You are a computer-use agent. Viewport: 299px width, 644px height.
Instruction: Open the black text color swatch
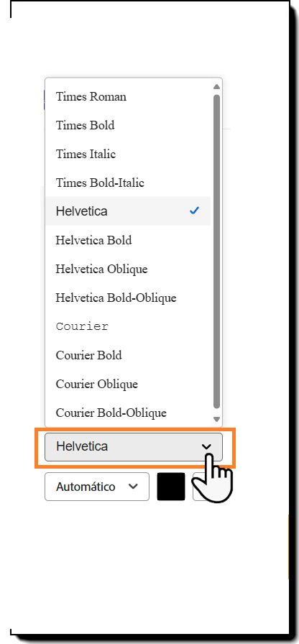click(x=171, y=487)
